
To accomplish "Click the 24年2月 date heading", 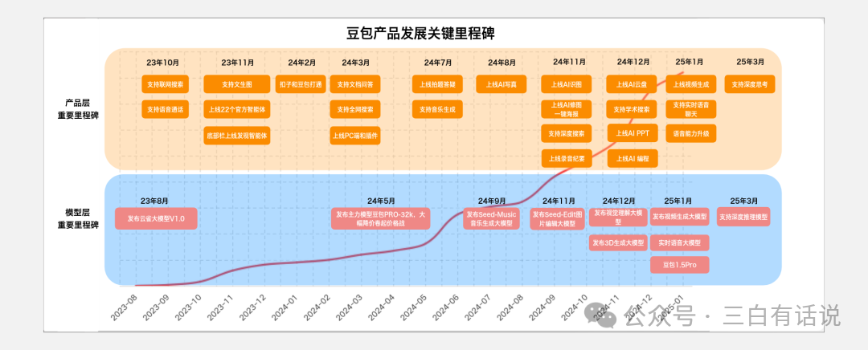I will point(302,63).
